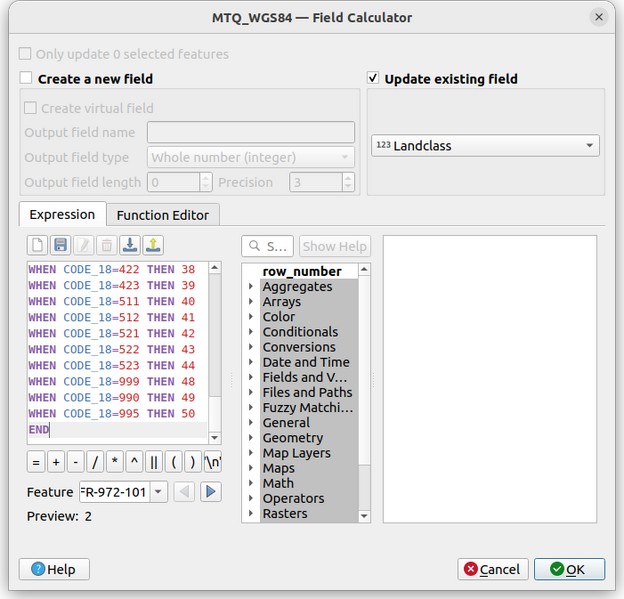
Task: Insert an opening parenthesis
Action: (x=174, y=462)
